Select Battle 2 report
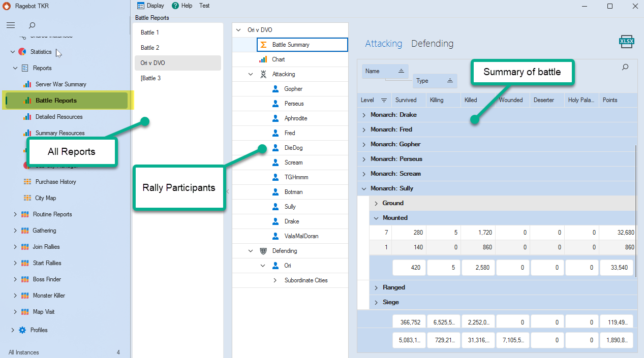 coord(150,48)
